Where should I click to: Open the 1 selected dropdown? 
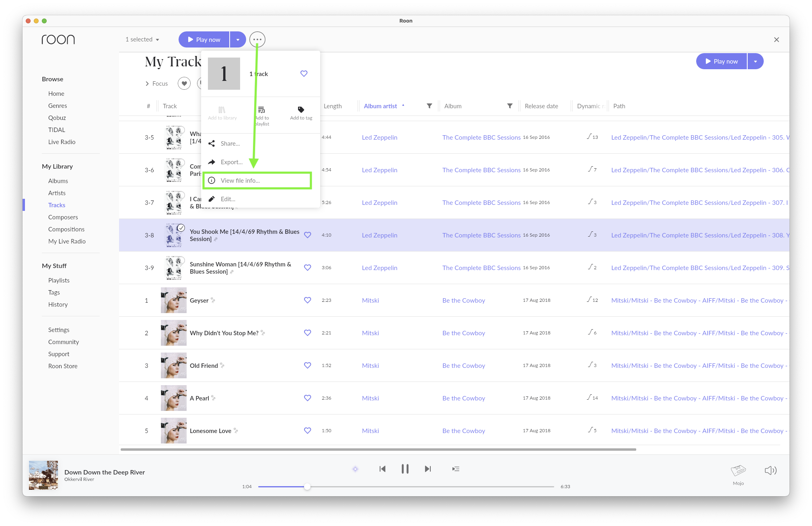coord(142,39)
